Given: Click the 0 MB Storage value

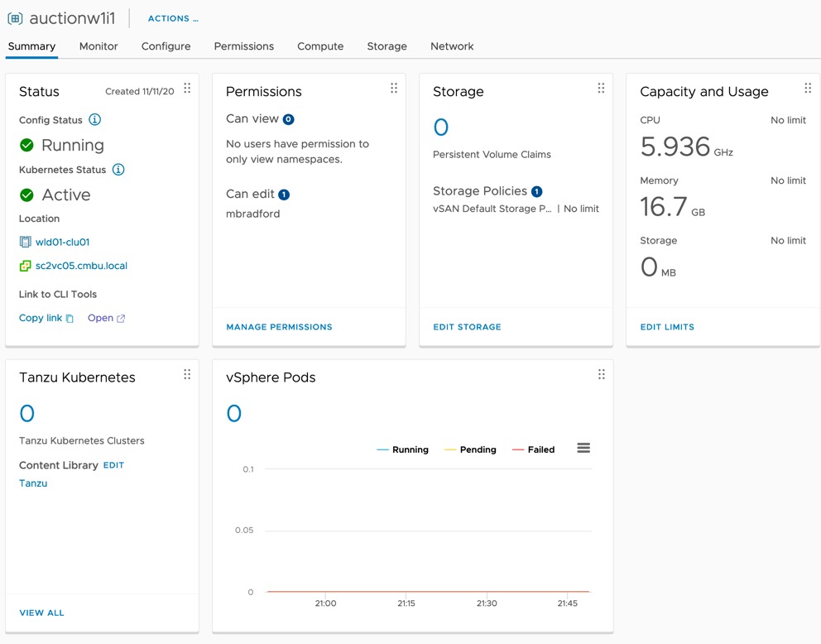Looking at the screenshot, I should coord(658,267).
